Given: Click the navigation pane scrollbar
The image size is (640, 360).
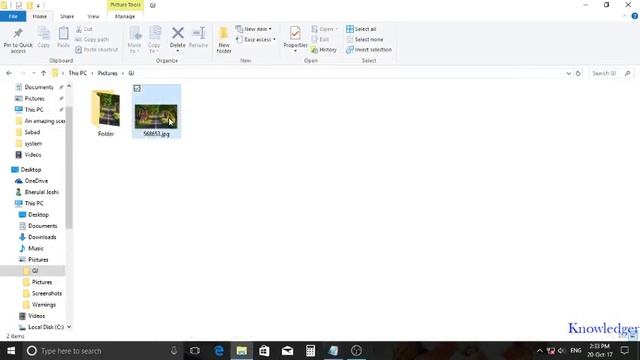Looking at the screenshot, I should tap(69, 167).
